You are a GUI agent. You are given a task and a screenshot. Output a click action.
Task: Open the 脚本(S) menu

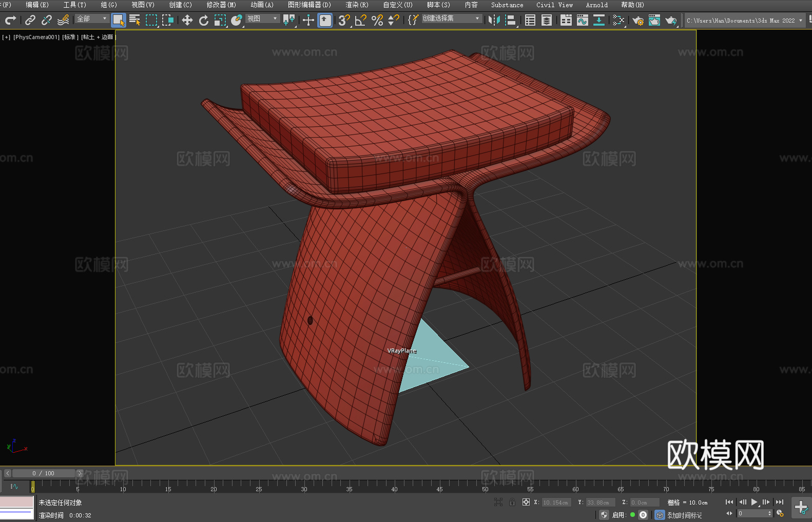click(x=438, y=5)
